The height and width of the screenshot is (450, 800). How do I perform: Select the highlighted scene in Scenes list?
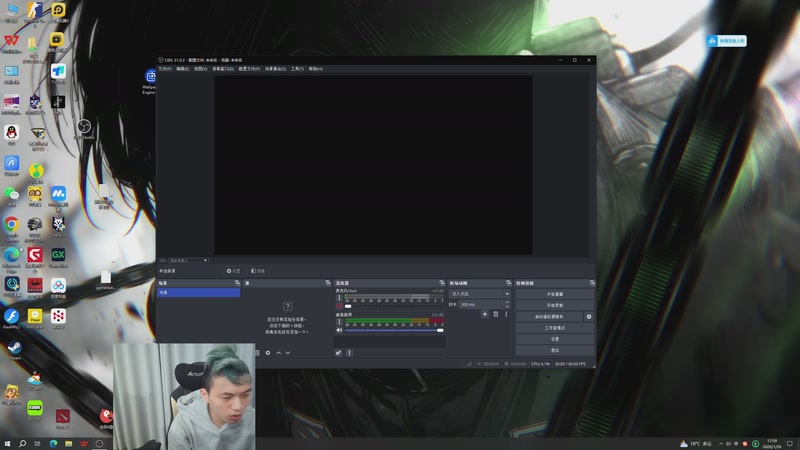click(198, 292)
